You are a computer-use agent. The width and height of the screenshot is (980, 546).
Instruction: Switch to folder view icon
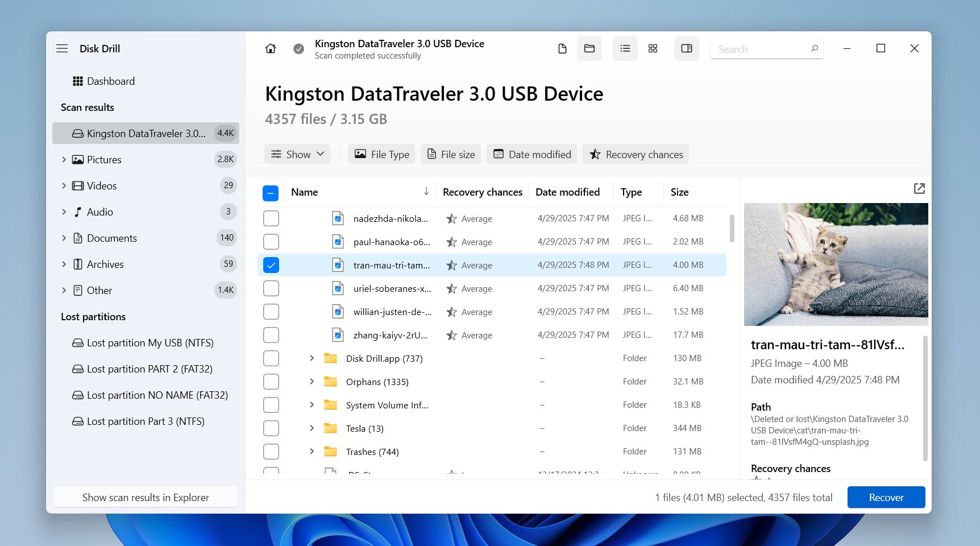(589, 48)
